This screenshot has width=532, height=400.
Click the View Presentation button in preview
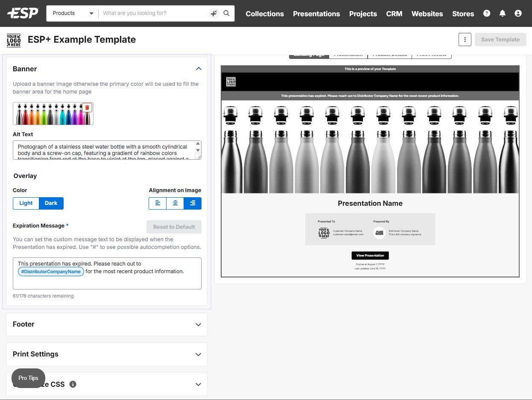tap(370, 255)
